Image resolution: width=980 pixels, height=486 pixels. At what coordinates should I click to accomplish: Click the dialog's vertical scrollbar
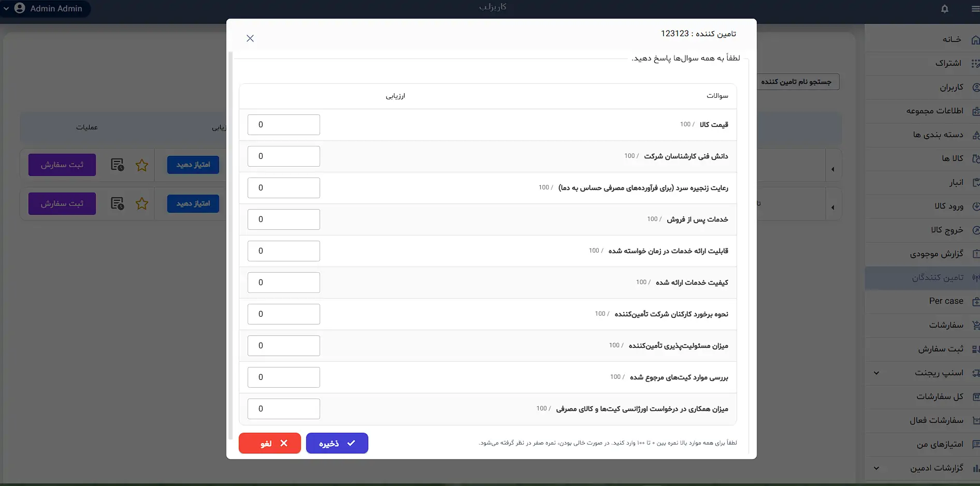[230, 246]
